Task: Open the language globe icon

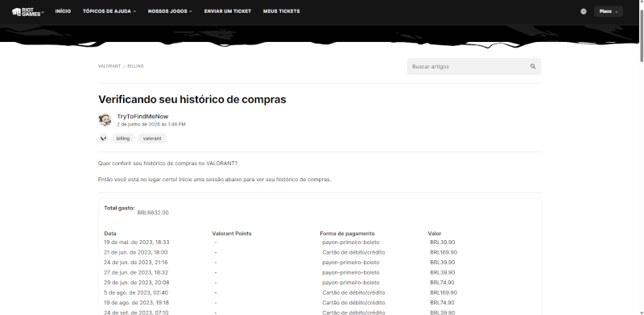Action: click(x=583, y=11)
